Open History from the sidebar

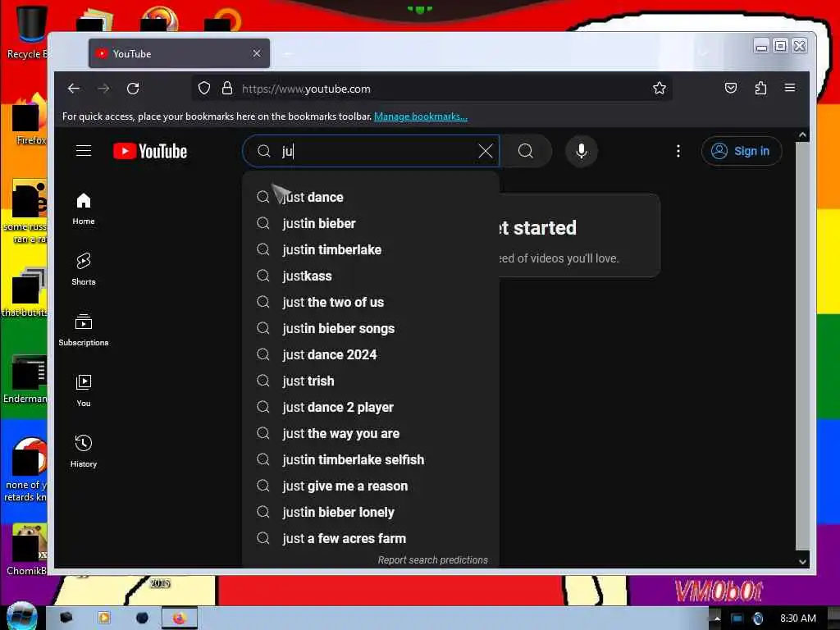click(84, 452)
